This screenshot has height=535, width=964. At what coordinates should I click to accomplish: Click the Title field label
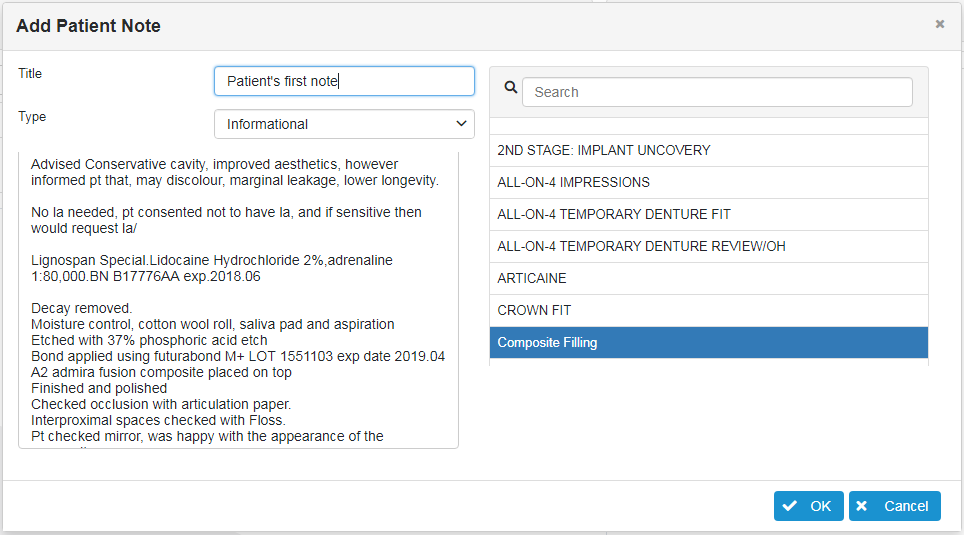[30, 74]
